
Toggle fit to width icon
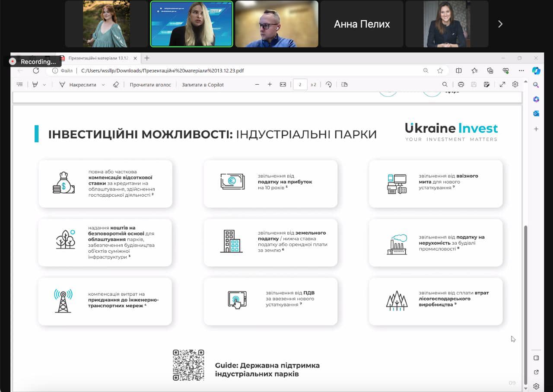tap(283, 85)
